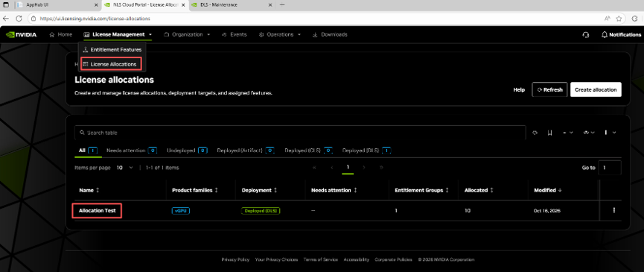Open Events in navigation bar

[x=234, y=34]
